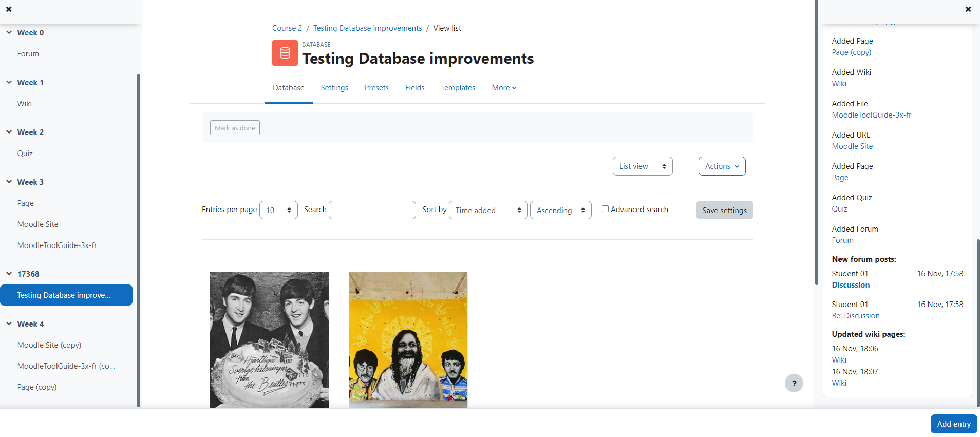980x437 pixels.
Task: Open Quiz in the course index
Action: pos(25,154)
